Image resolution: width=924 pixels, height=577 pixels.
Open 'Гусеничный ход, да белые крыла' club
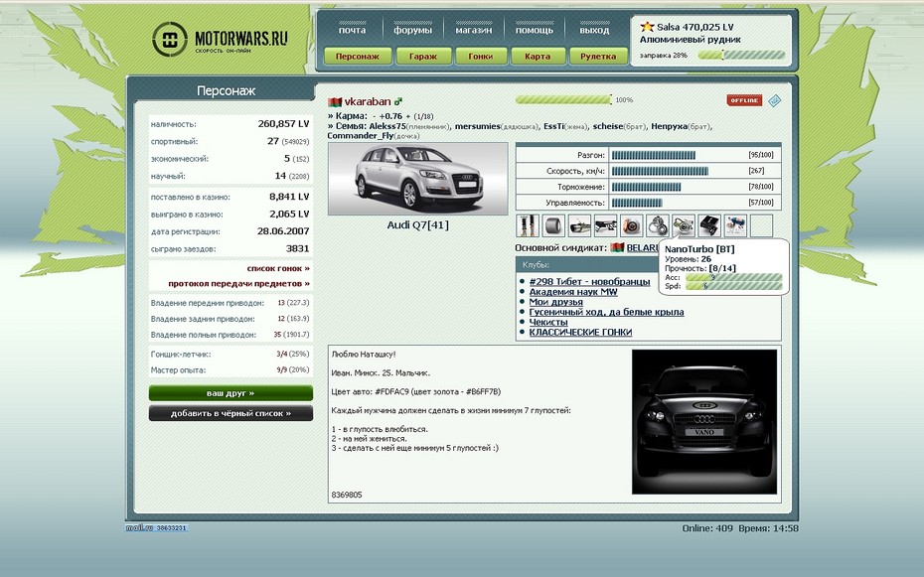pyautogui.click(x=606, y=312)
